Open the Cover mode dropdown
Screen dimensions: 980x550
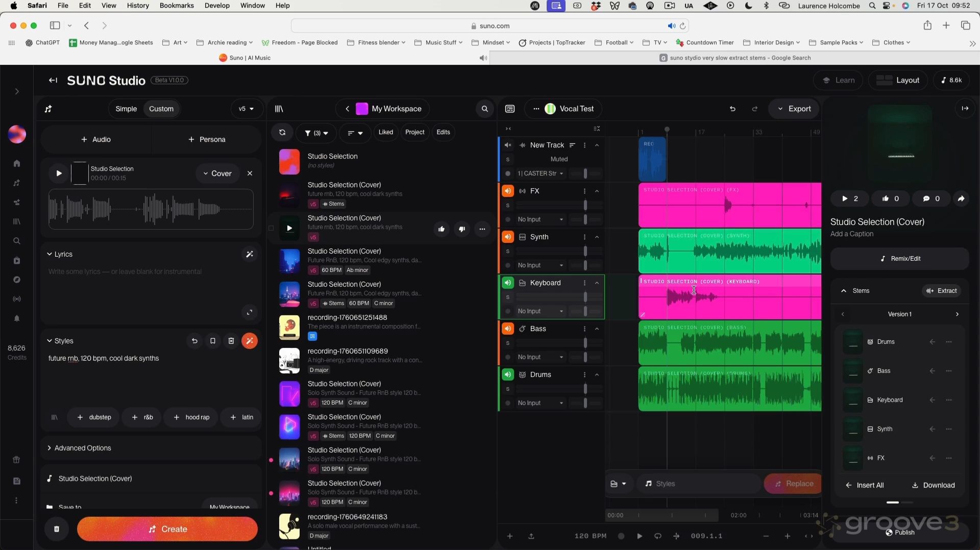click(217, 173)
